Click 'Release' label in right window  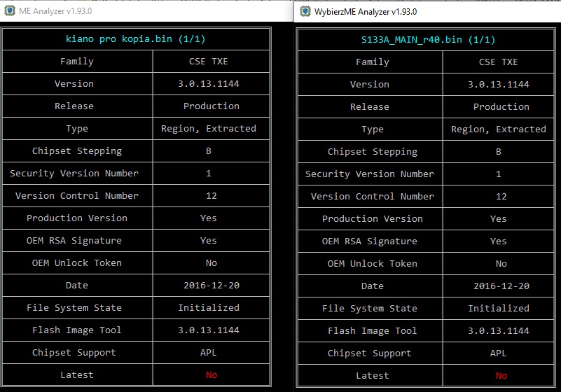tap(370, 107)
